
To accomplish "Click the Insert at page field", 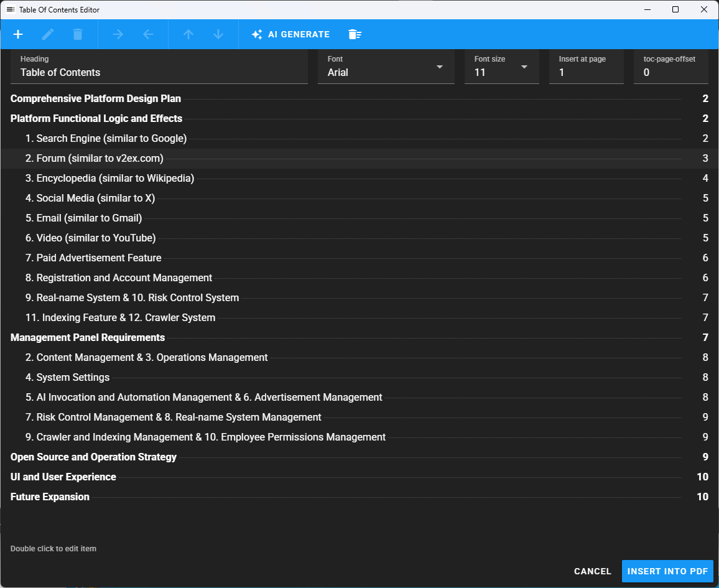I will point(587,67).
